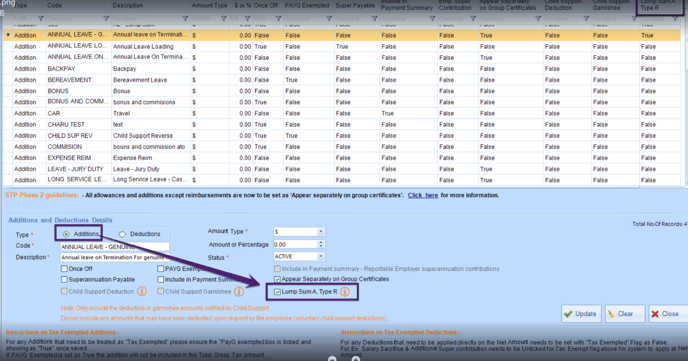The image size is (688, 361).
Task: Click info icon beside Child Support Deduction checkbox
Action: click(142, 291)
